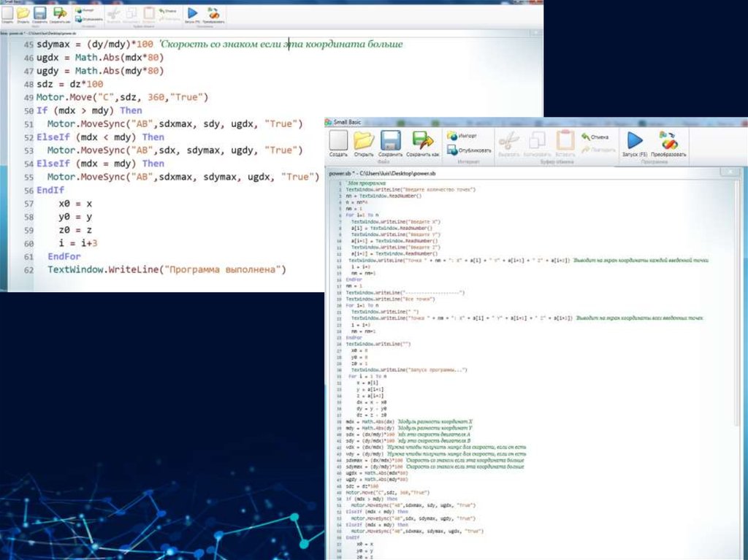
Task: Close the power.sb document in the front window
Action: 728,172
